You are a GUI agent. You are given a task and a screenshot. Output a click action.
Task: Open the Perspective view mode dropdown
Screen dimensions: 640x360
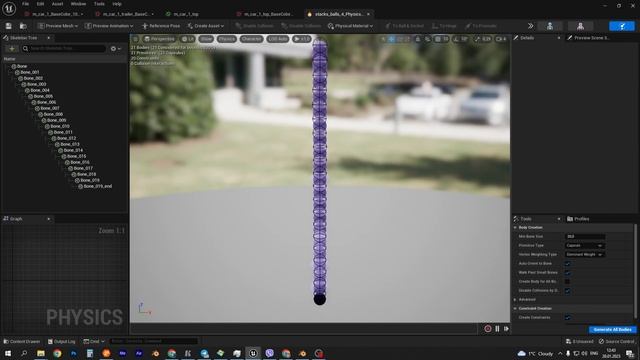[x=160, y=39]
